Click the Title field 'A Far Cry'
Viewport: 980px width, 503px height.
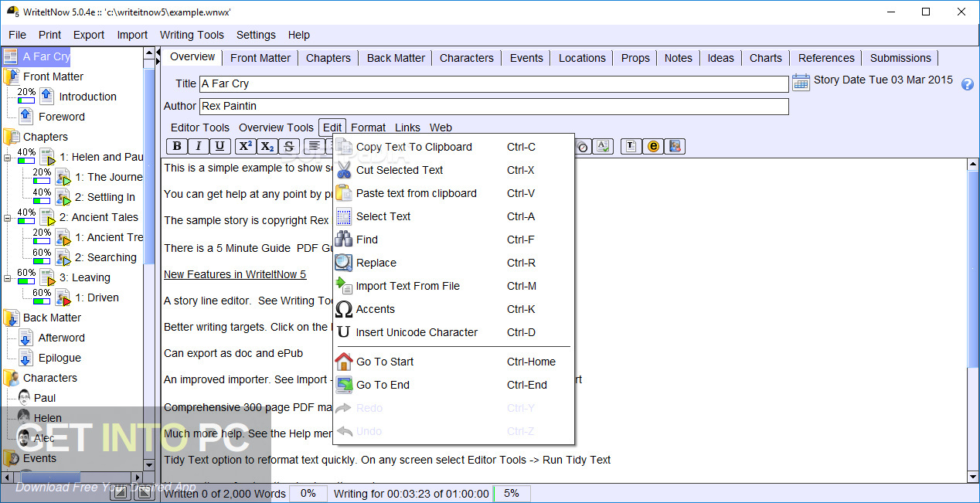[494, 83]
